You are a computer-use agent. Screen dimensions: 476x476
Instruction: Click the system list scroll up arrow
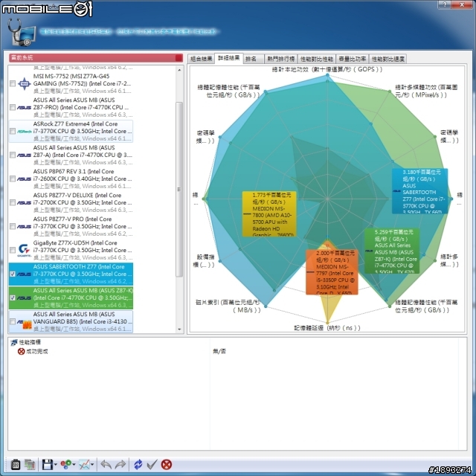pyautogui.click(x=179, y=70)
